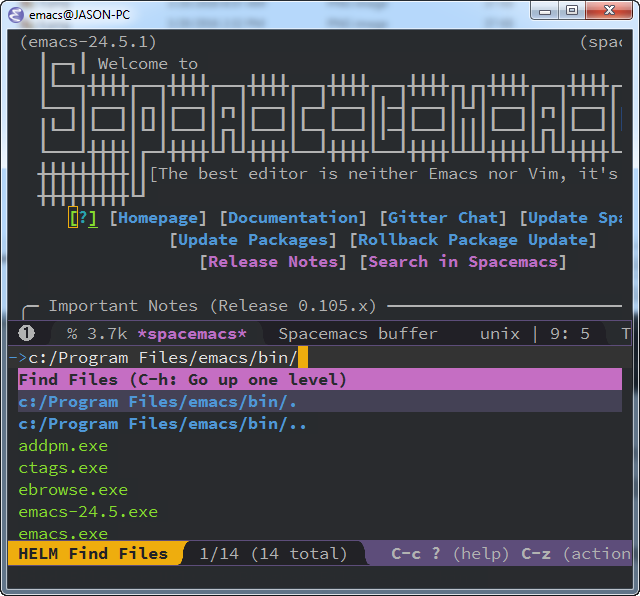Maximize the emacs window
Image resolution: width=640 pixels, height=596 pixels.
[572, 11]
